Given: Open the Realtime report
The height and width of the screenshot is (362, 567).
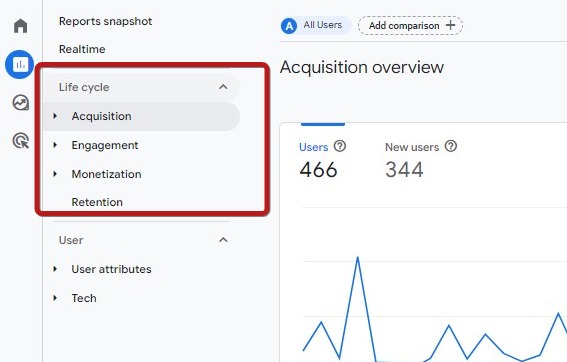Looking at the screenshot, I should 82,49.
